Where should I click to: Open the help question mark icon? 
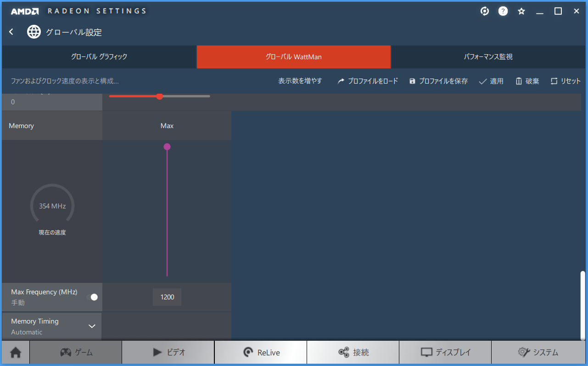click(x=503, y=11)
